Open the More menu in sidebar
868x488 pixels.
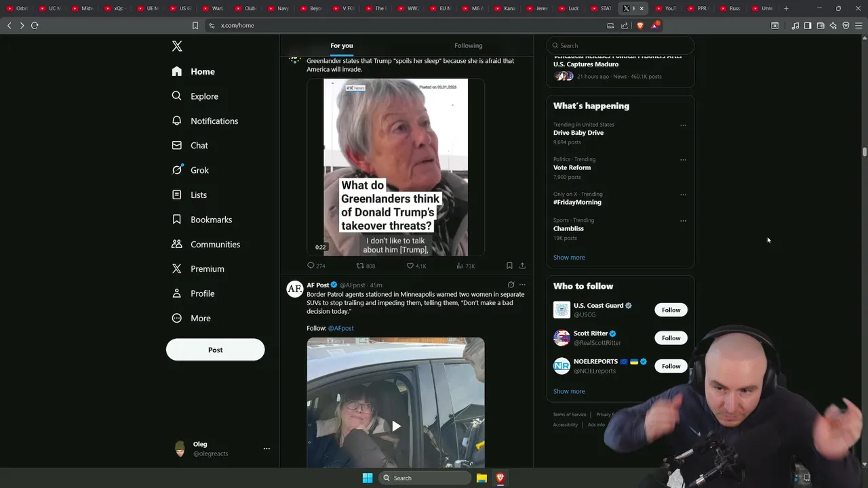pos(191,318)
